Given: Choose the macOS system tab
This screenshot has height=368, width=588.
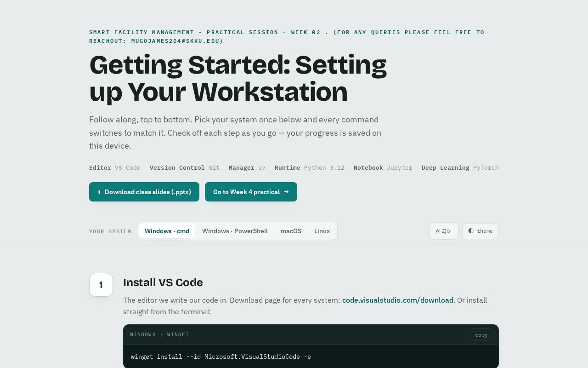Looking at the screenshot, I should coord(291,231).
